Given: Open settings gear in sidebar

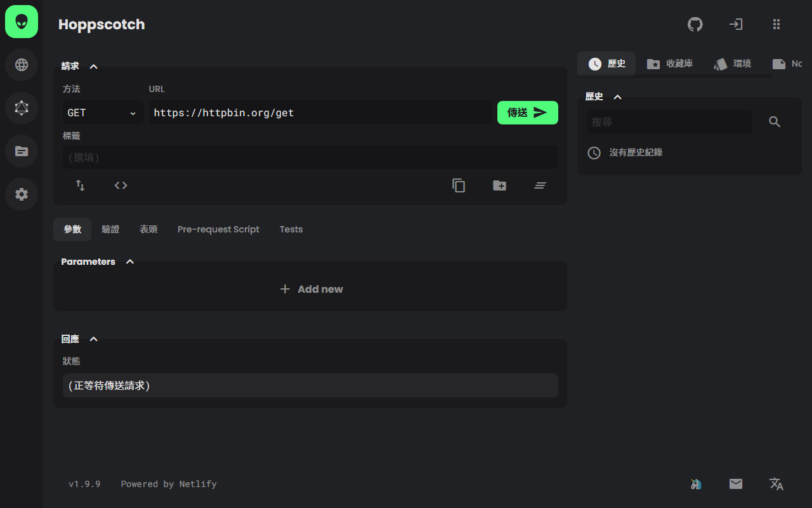Looking at the screenshot, I should pyautogui.click(x=22, y=194).
